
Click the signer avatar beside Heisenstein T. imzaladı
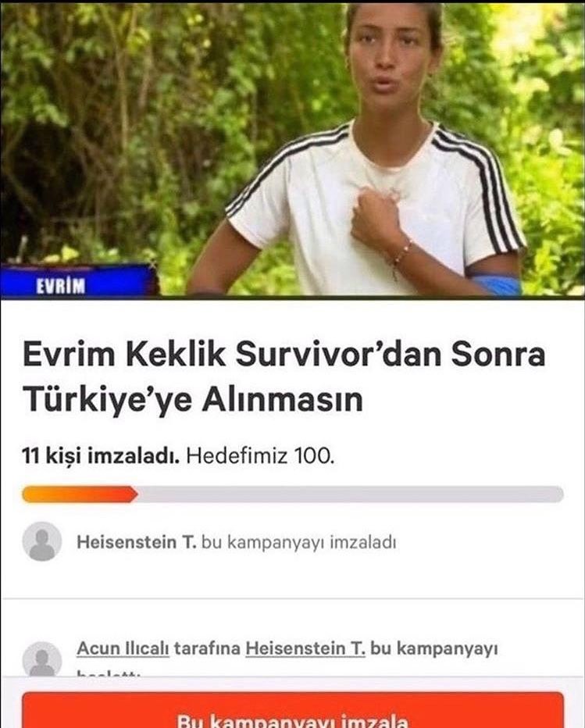point(42,542)
